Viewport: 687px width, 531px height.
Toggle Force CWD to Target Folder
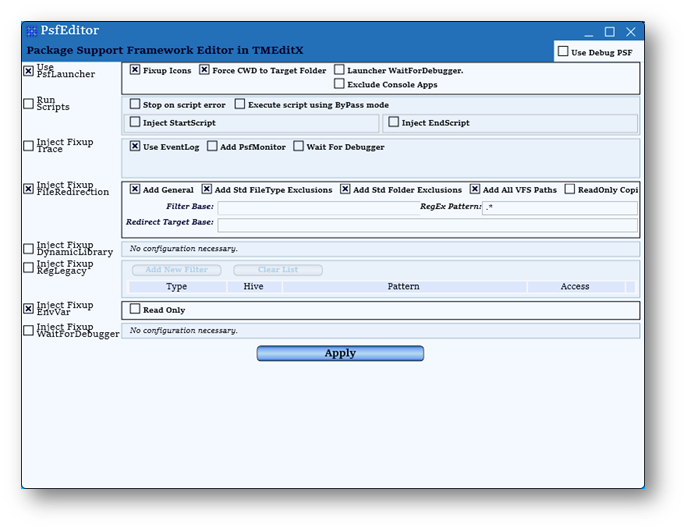[204, 70]
